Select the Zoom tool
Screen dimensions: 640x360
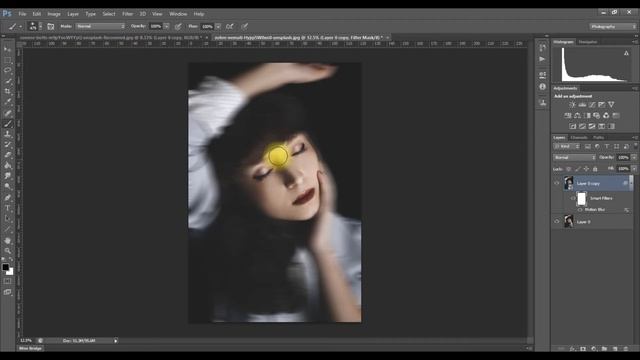(7, 251)
